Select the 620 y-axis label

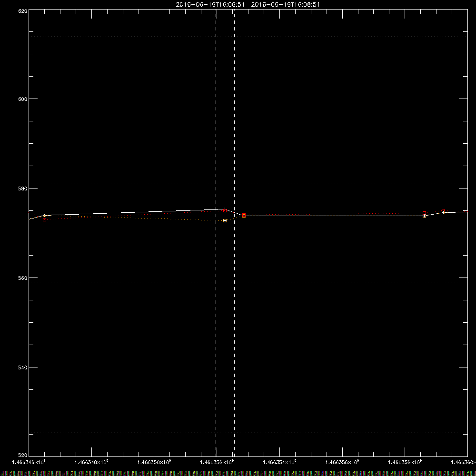pos(23,11)
